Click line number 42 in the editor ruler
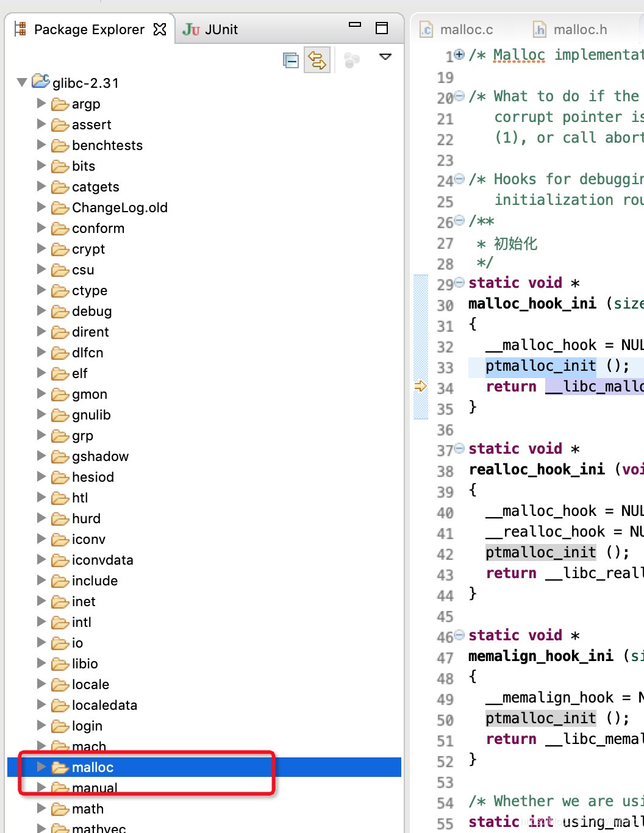Screen dimensions: 644x833 click(445, 554)
